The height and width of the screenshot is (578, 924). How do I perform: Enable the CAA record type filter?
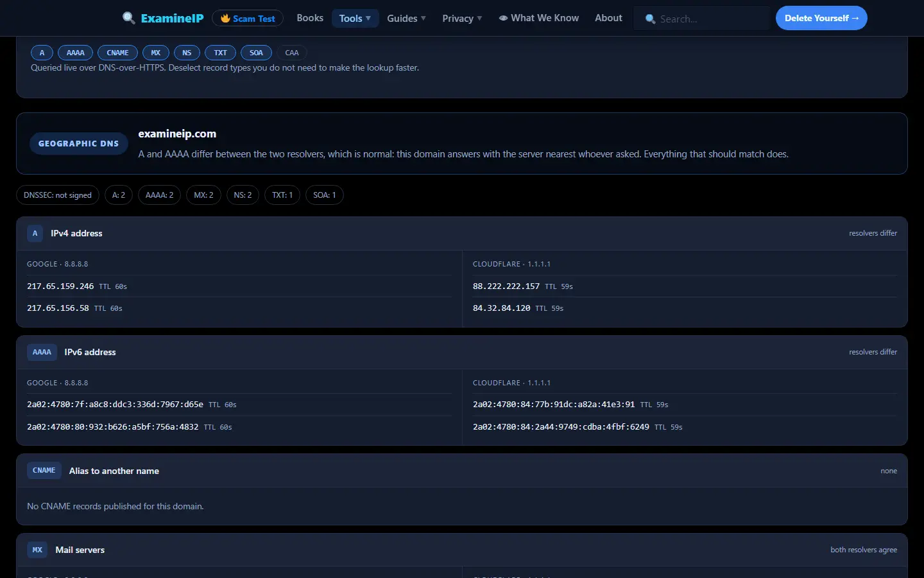(292, 53)
